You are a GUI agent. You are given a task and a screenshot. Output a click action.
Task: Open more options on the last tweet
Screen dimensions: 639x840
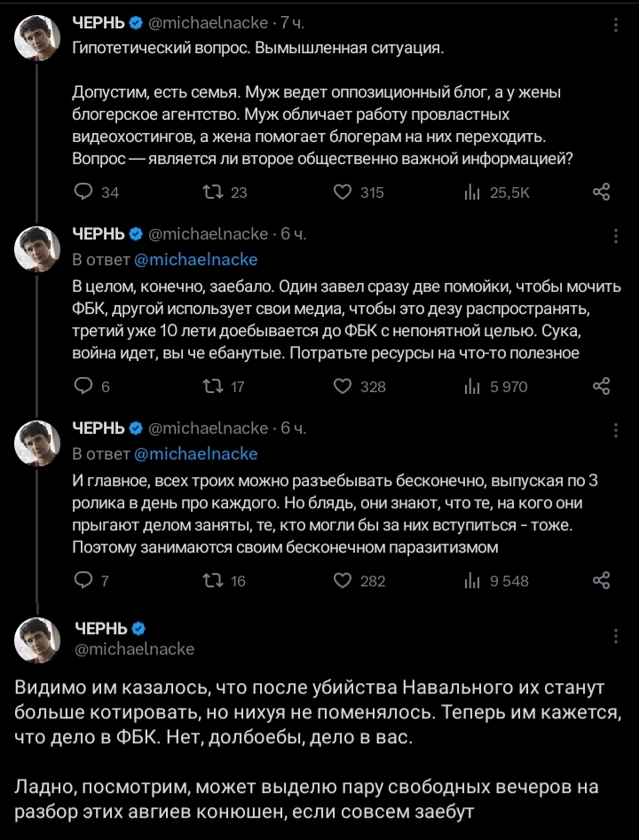pos(616,637)
